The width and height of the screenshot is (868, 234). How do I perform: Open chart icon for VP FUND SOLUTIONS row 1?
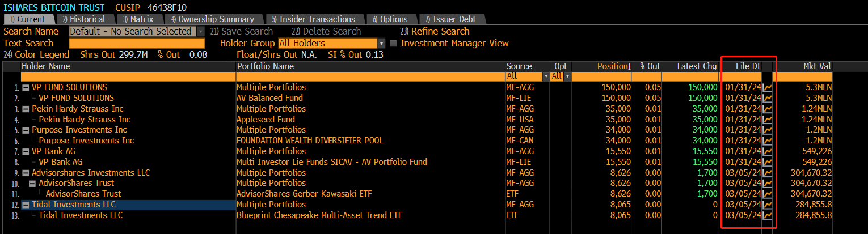(768, 87)
